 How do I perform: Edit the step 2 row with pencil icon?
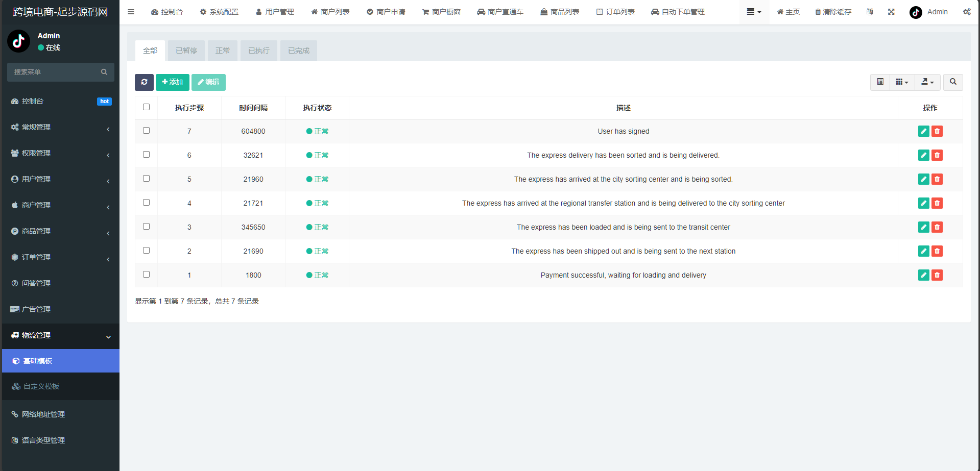click(923, 251)
